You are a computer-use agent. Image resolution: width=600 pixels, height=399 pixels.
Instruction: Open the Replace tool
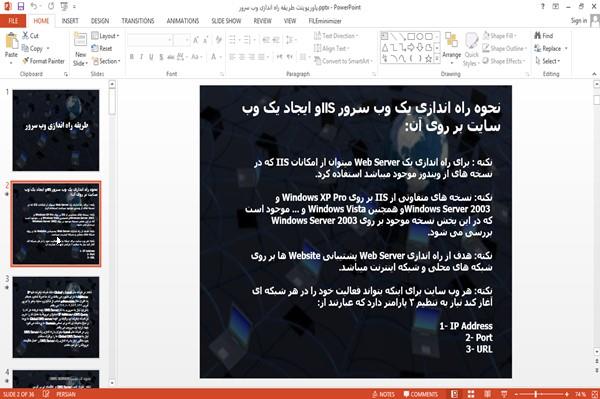[x=551, y=48]
